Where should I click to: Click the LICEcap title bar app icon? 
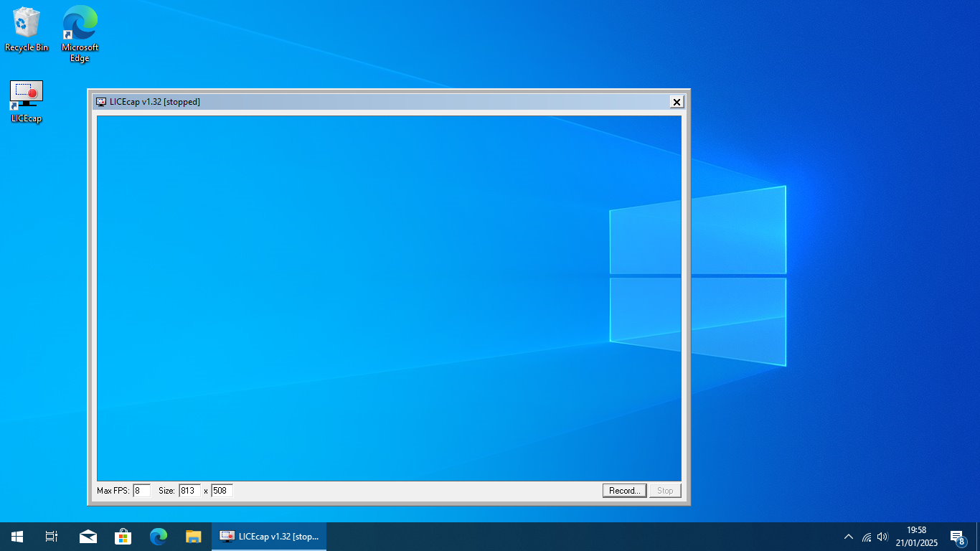click(x=101, y=102)
